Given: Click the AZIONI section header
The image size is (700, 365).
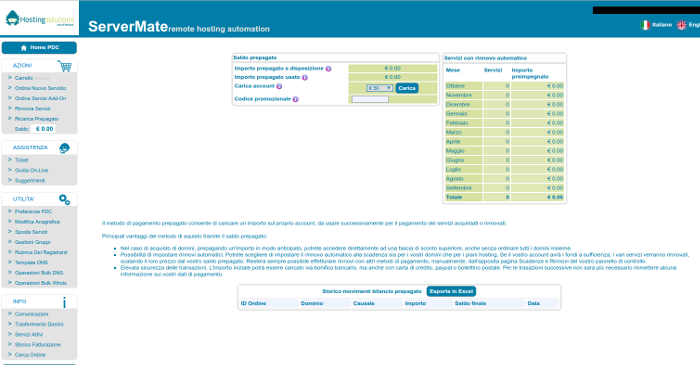Looking at the screenshot, I should [x=22, y=66].
